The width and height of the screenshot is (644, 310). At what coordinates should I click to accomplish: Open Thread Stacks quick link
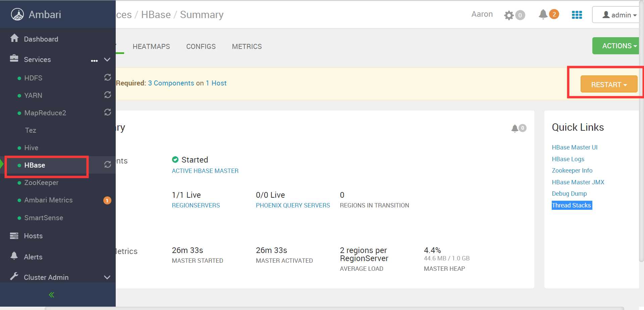[x=572, y=205]
